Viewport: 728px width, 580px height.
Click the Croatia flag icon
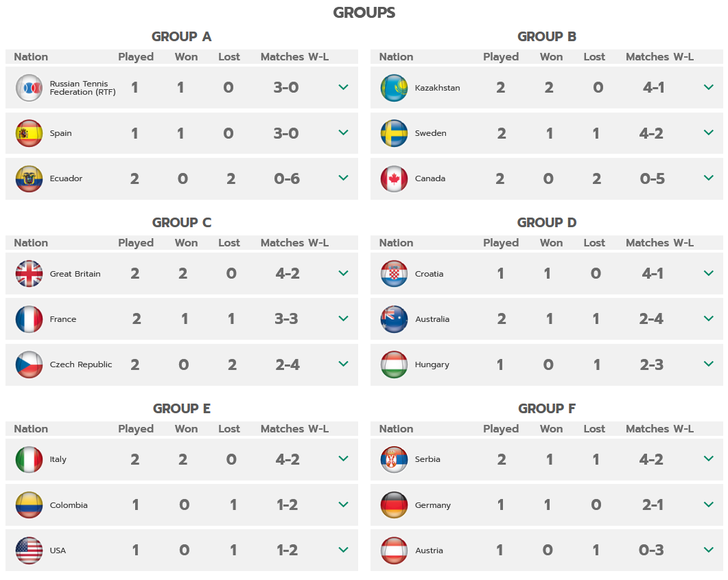click(x=394, y=273)
